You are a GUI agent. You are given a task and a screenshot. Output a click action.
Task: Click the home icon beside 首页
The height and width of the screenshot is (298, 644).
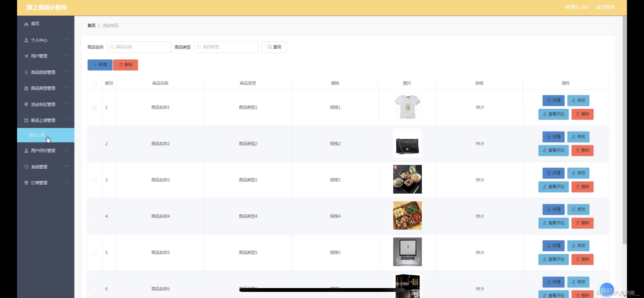pyautogui.click(x=26, y=24)
